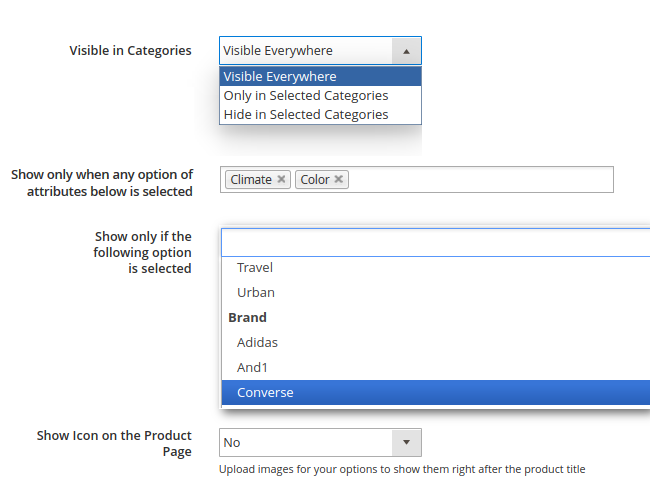
Task: Collapse the Visible in Categories dropdown arrow
Action: (x=405, y=51)
